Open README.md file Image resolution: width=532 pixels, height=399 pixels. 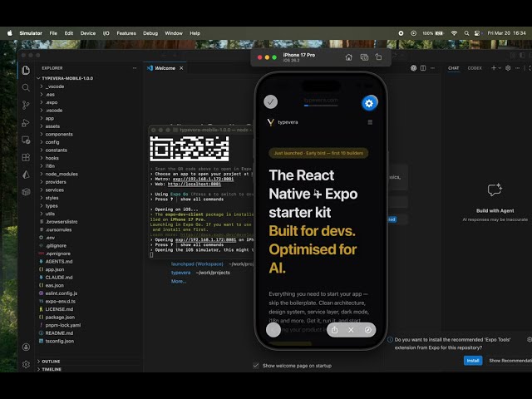pos(59,333)
